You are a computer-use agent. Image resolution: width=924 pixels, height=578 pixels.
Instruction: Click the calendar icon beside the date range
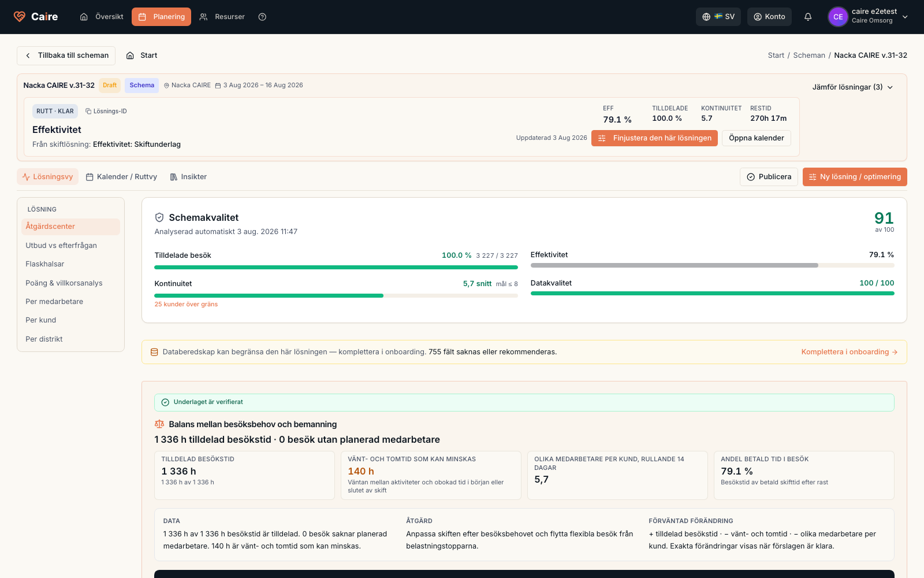[218, 86]
